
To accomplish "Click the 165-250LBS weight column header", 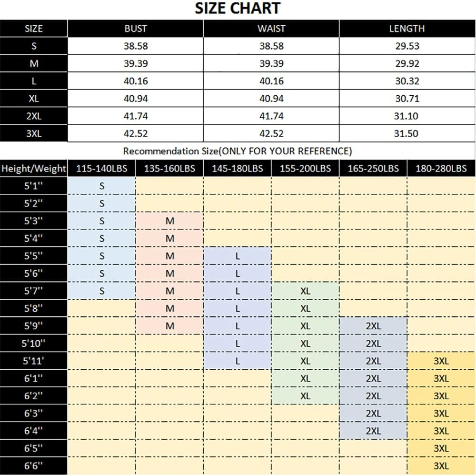I will click(x=373, y=169).
